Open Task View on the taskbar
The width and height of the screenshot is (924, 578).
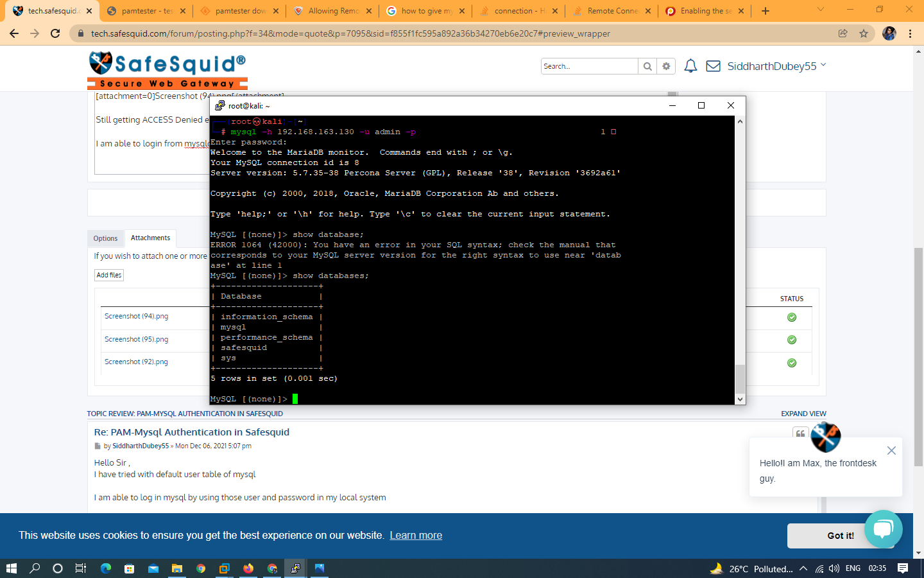81,568
